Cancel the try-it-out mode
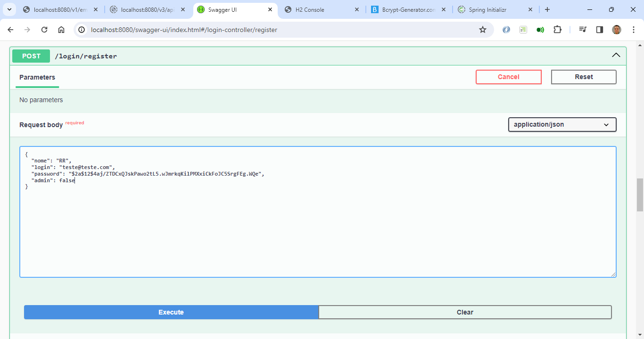This screenshot has height=339, width=644. tap(509, 77)
